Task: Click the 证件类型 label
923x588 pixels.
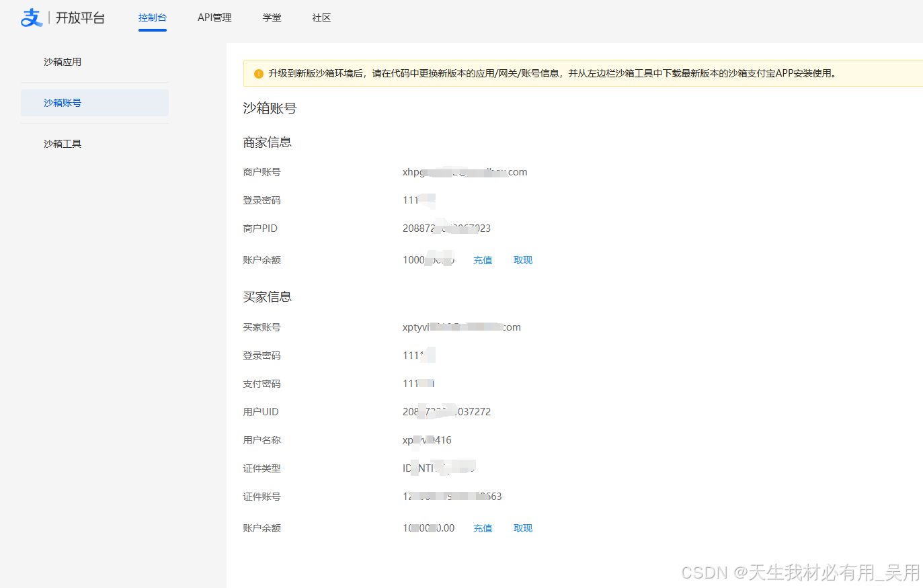Action: click(262, 468)
